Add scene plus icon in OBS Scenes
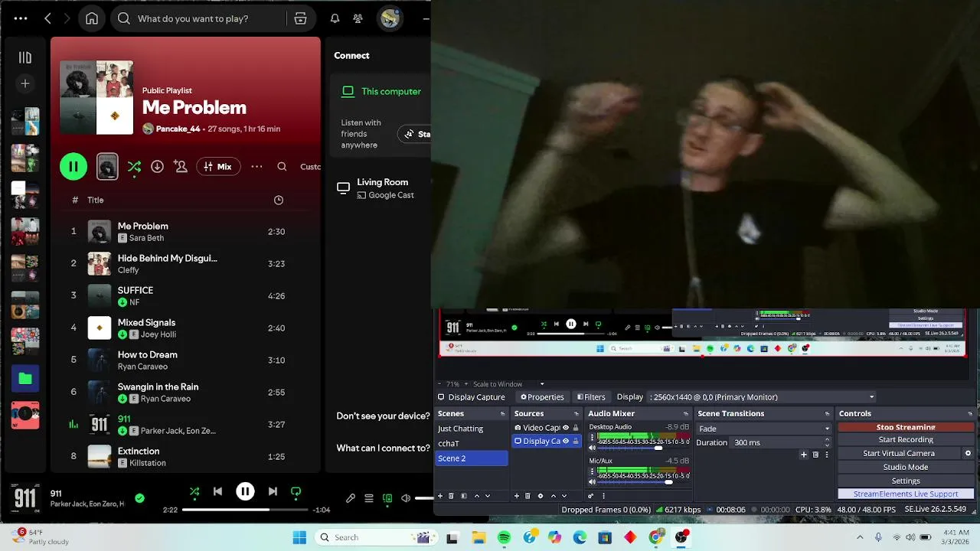This screenshot has height=551, width=980. click(x=439, y=496)
